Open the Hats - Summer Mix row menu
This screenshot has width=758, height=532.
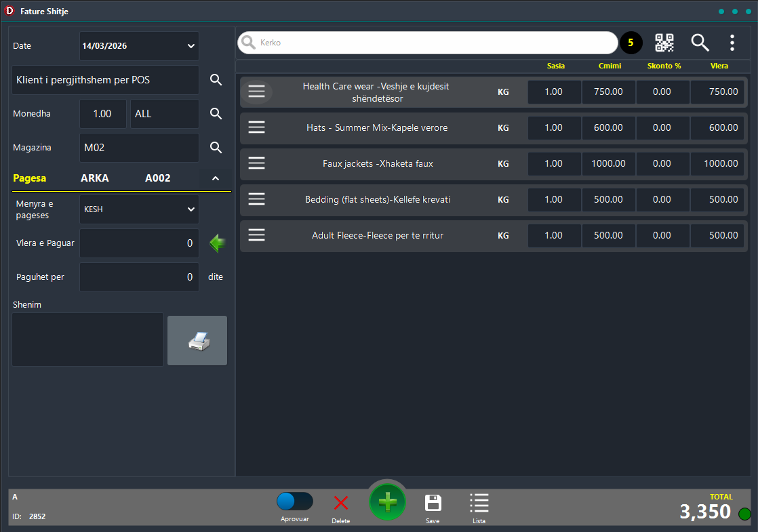pos(256,127)
